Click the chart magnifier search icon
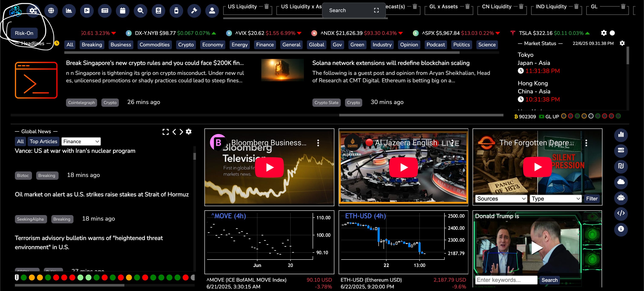Screen dimensions: 644x291 tap(141, 10)
